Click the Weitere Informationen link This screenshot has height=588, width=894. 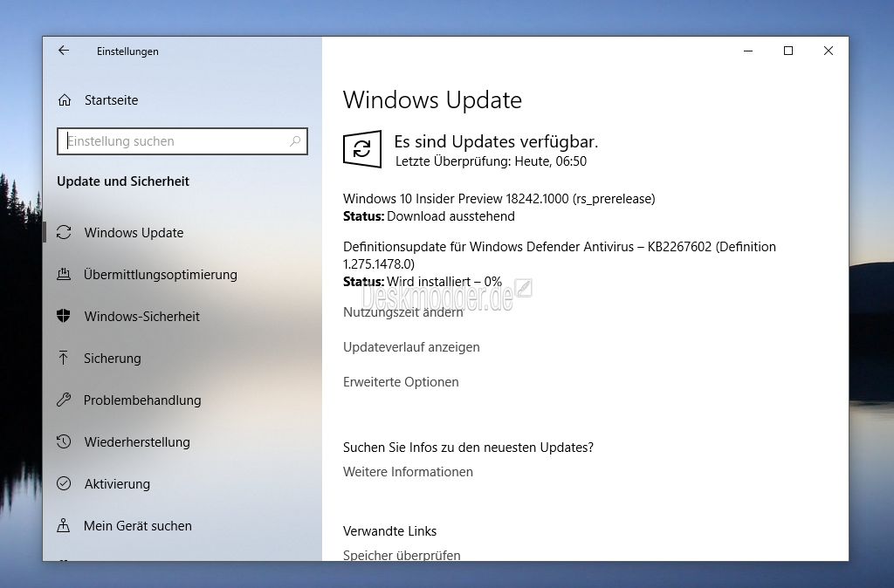[x=408, y=472]
